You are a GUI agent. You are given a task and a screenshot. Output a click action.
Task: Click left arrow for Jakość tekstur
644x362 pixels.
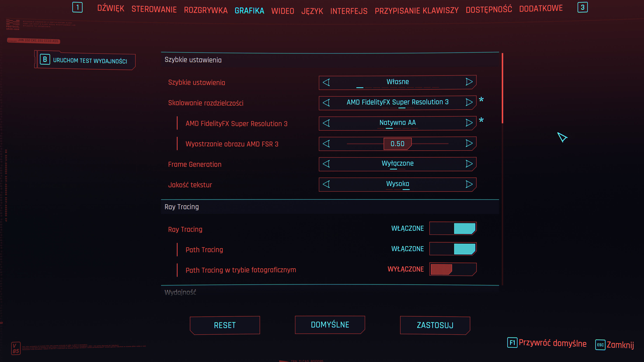[326, 184]
